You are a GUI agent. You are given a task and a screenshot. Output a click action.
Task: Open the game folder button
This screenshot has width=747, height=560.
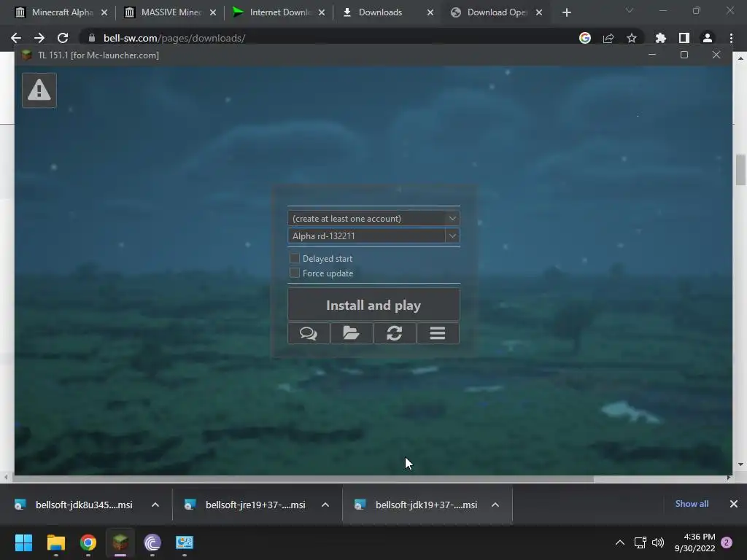point(352,332)
